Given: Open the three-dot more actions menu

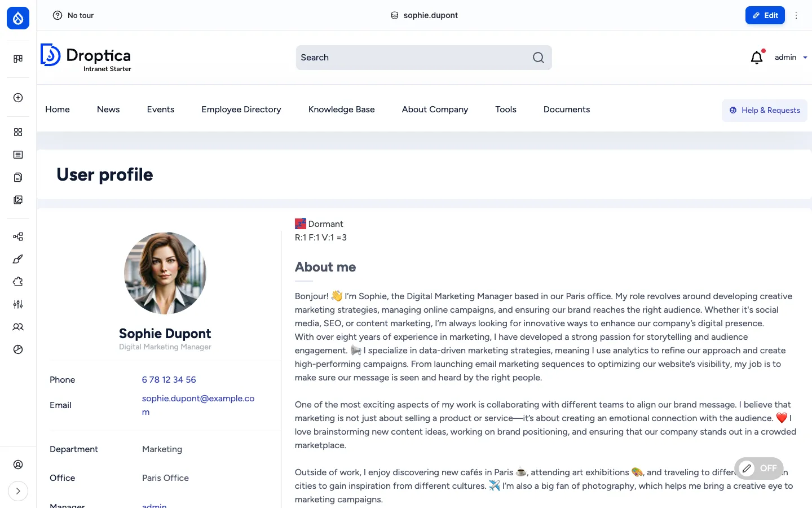Looking at the screenshot, I should pos(796,15).
